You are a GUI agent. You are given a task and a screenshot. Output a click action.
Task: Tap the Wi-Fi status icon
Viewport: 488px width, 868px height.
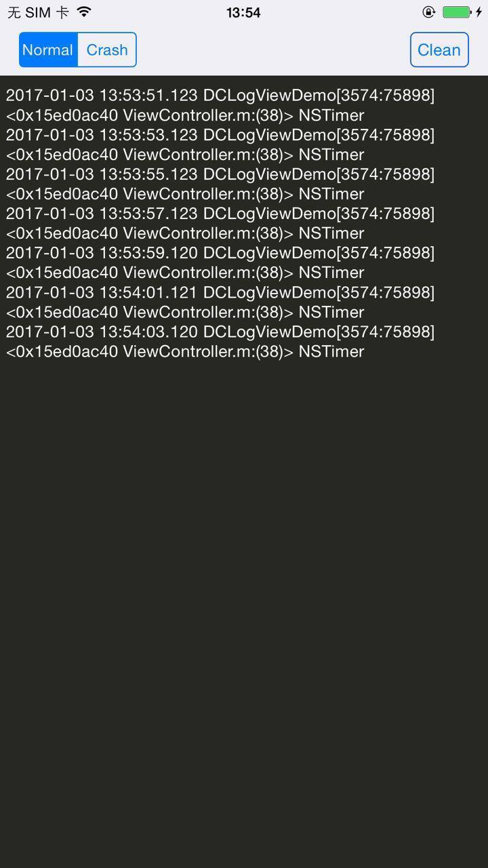click(84, 12)
